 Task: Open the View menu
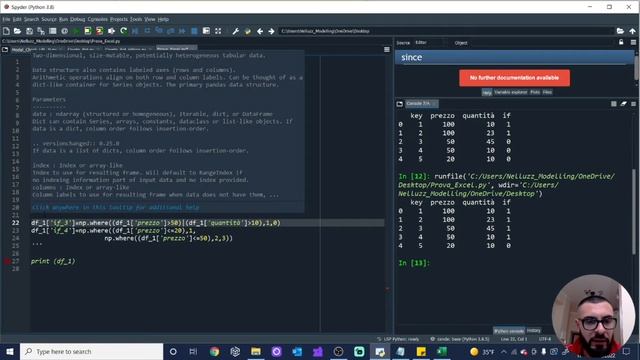tap(150, 19)
